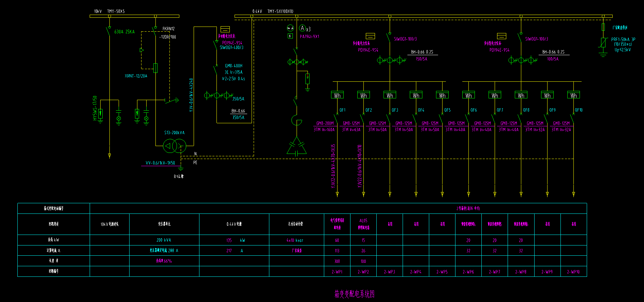Click the 2-WP1 circuit number cell

[337, 272]
